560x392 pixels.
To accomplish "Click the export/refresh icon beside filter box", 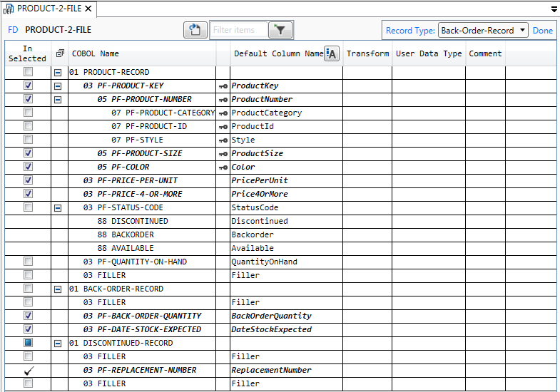I will pos(195,30).
